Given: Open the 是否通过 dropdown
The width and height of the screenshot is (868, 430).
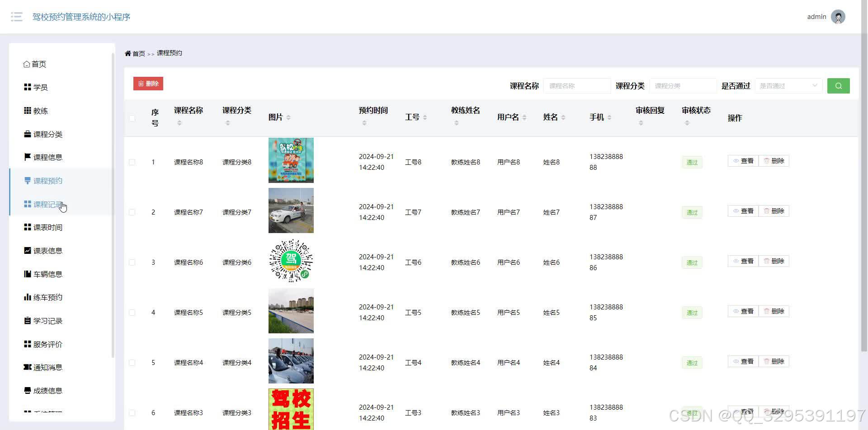Looking at the screenshot, I should pyautogui.click(x=788, y=85).
